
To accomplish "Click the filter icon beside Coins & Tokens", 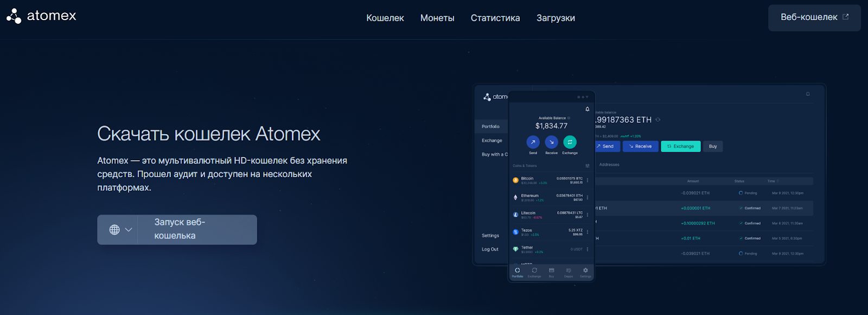I will (587, 166).
